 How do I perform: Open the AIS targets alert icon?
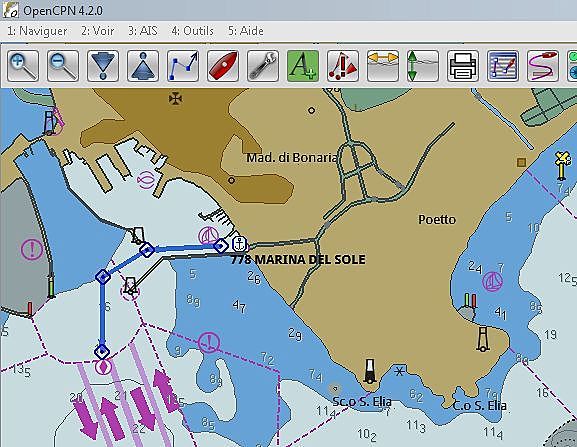(x=343, y=66)
